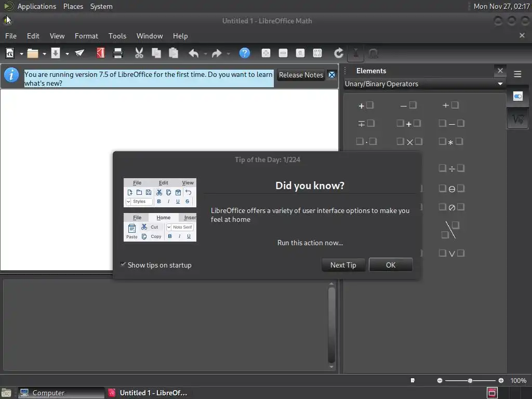Insert the minus-plus sign element
Screen dimensions: 532x399
366,124
